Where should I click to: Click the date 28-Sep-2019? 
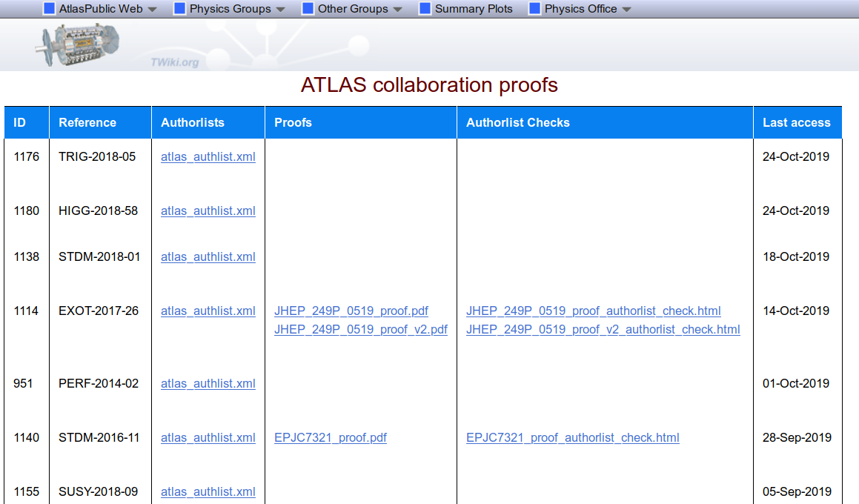coord(797,438)
